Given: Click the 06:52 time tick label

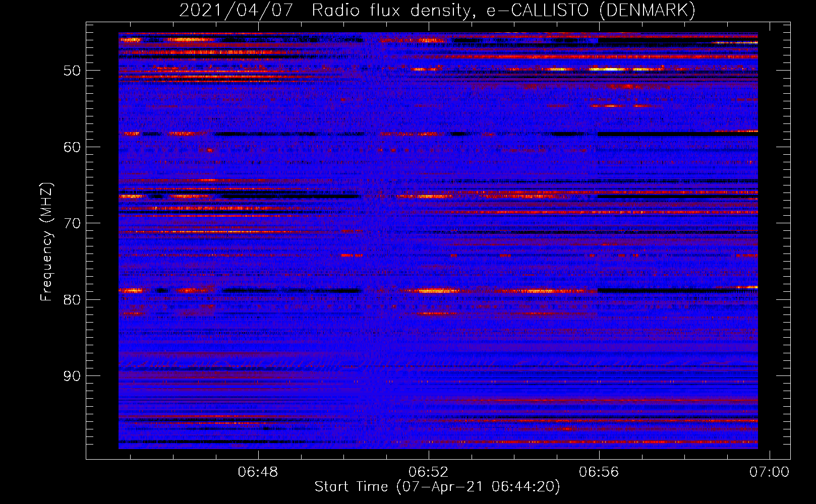Looking at the screenshot, I should coord(429,472).
